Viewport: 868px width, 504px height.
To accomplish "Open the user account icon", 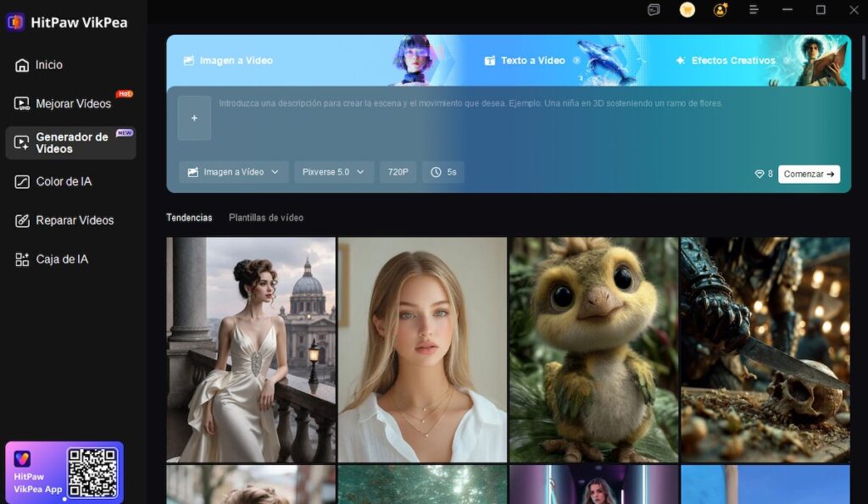I will pyautogui.click(x=721, y=10).
